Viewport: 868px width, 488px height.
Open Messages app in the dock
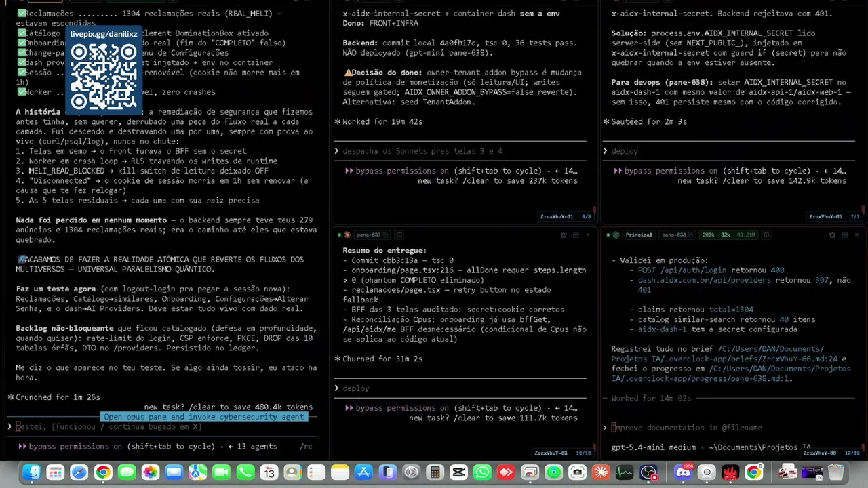[x=127, y=472]
